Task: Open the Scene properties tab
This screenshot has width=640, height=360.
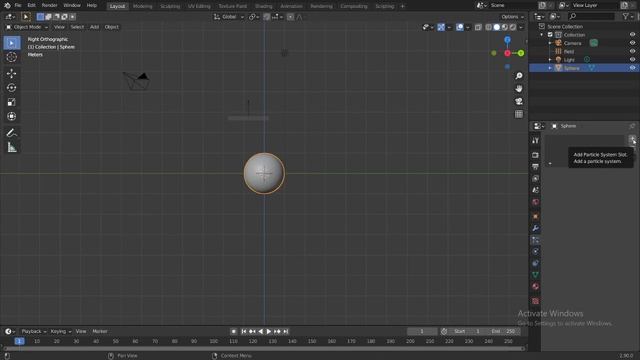Action: [x=536, y=190]
